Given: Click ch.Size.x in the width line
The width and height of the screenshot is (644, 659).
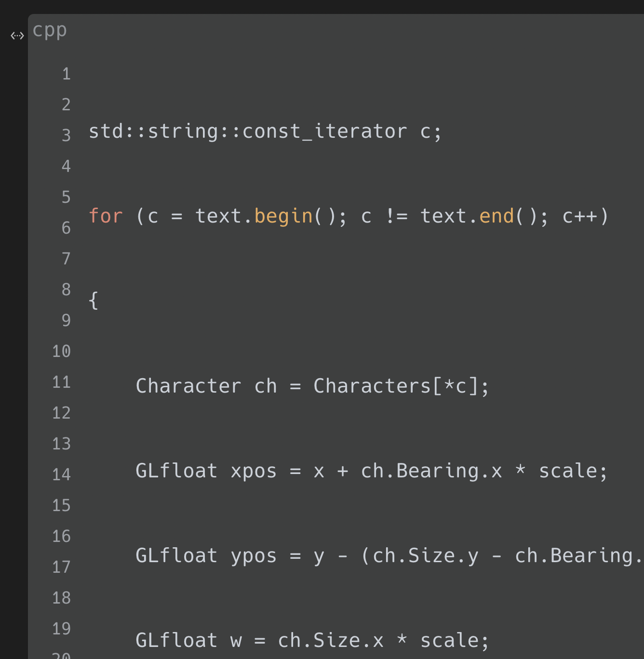Looking at the screenshot, I should (331, 641).
